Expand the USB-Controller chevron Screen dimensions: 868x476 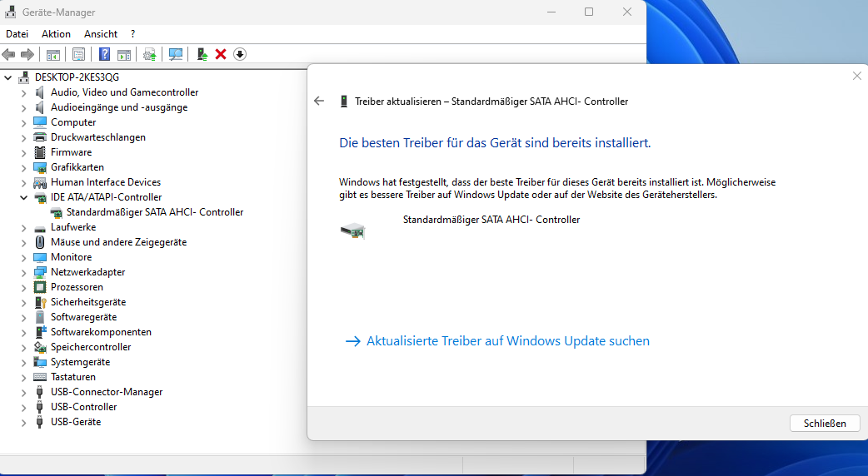coord(23,408)
